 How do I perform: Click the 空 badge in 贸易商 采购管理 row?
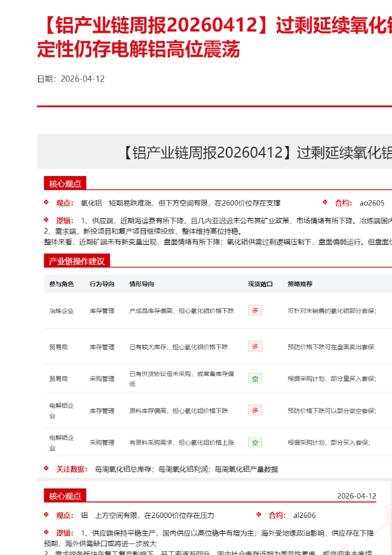point(255,379)
